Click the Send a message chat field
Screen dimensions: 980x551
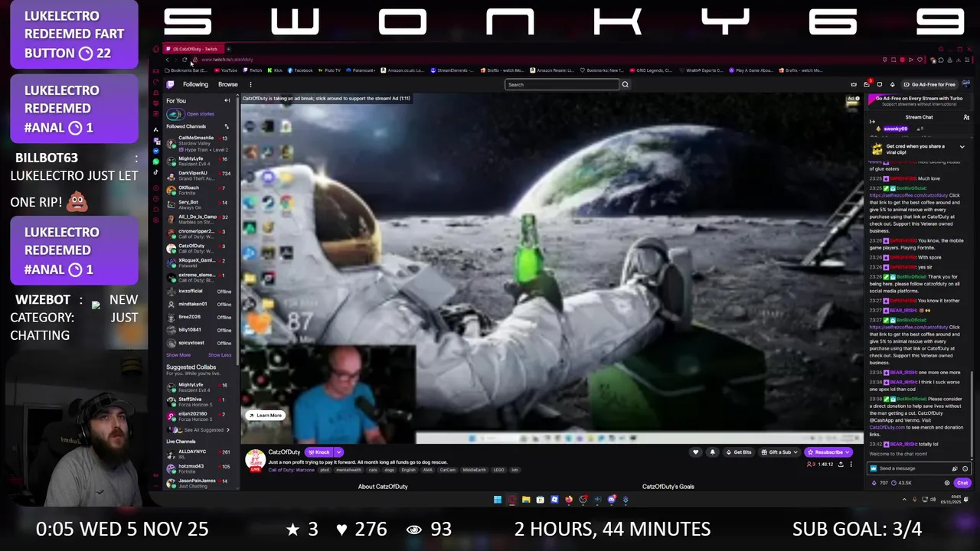(x=910, y=468)
